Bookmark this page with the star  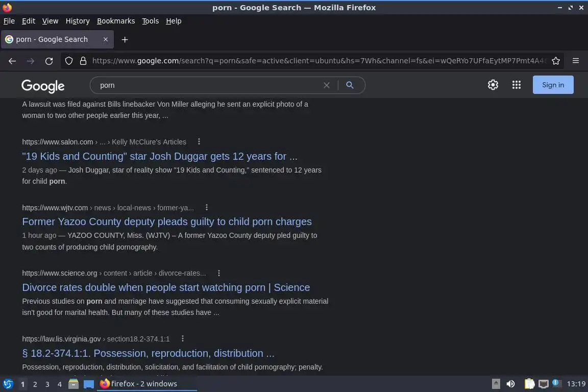[x=556, y=61]
